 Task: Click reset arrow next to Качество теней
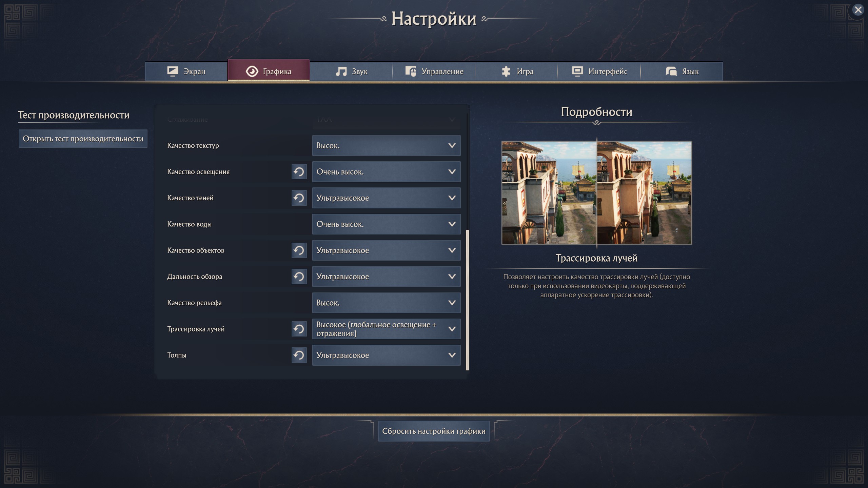(x=299, y=198)
